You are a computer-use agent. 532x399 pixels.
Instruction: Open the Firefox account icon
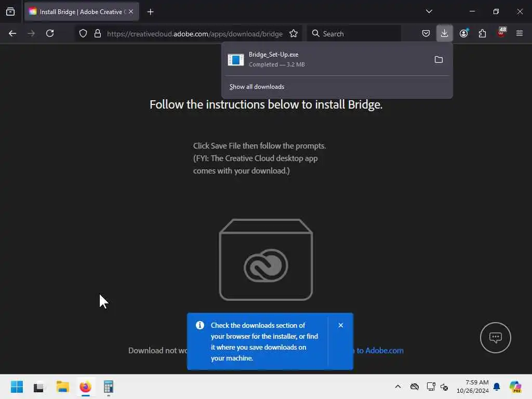click(x=464, y=34)
